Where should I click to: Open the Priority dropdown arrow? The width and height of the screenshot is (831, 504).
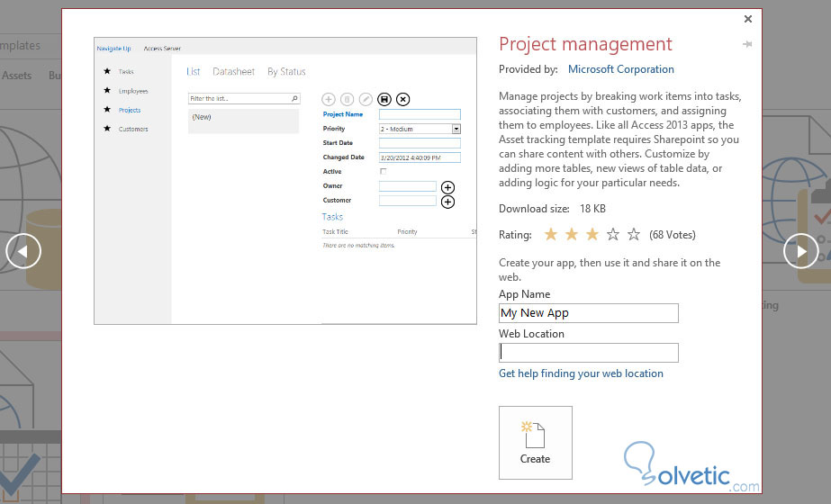(x=456, y=129)
